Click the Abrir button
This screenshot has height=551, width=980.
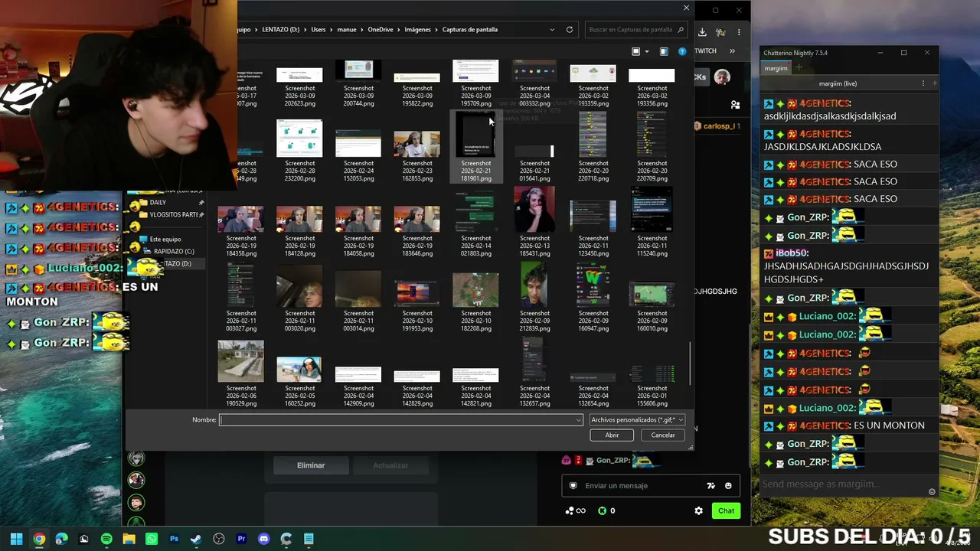click(612, 435)
